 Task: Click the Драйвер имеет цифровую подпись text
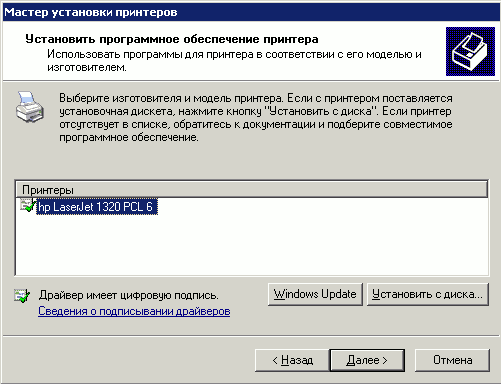pos(128,295)
